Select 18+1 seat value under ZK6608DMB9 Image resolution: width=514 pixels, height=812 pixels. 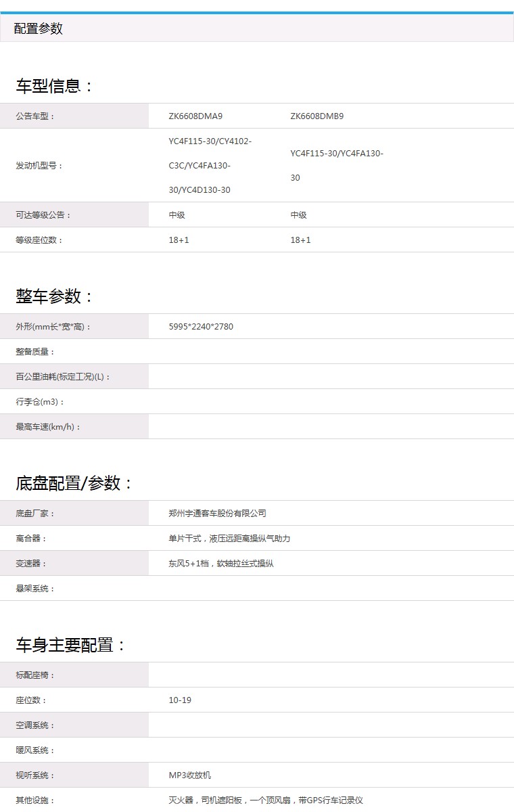click(301, 240)
